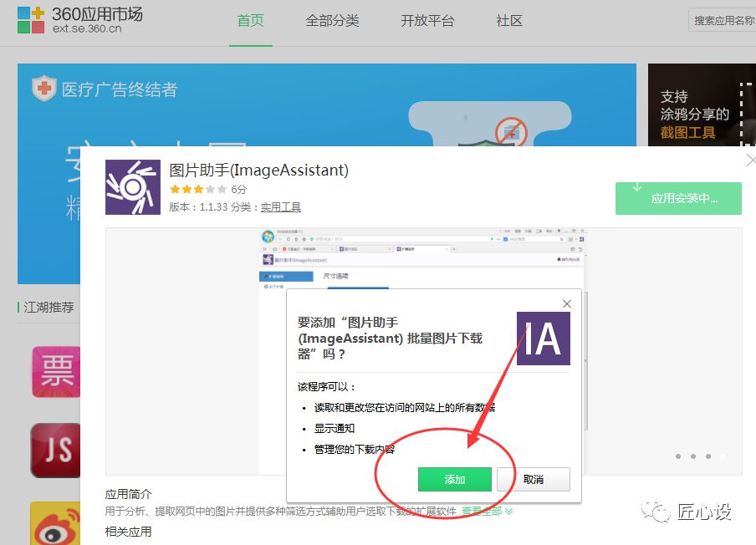The image size is (756, 545).
Task: Click the ext.se.360.cn site address text
Action: [x=87, y=28]
